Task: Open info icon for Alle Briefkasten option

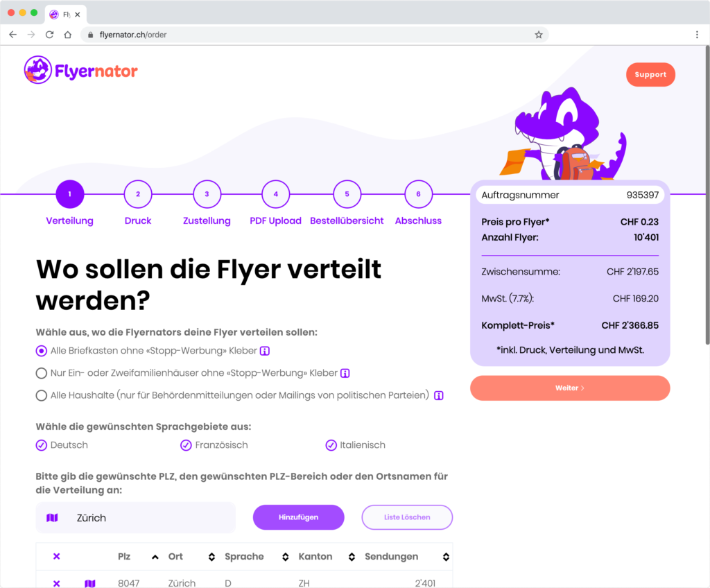Action: [265, 351]
